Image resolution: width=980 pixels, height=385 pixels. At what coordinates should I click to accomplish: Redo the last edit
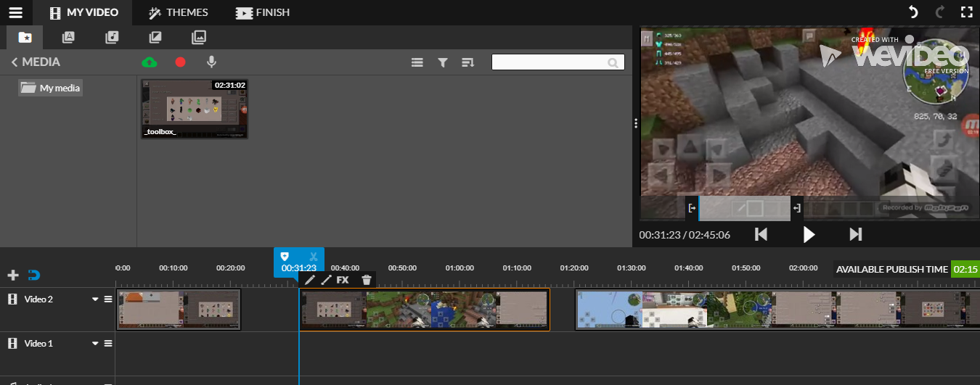coord(939,12)
